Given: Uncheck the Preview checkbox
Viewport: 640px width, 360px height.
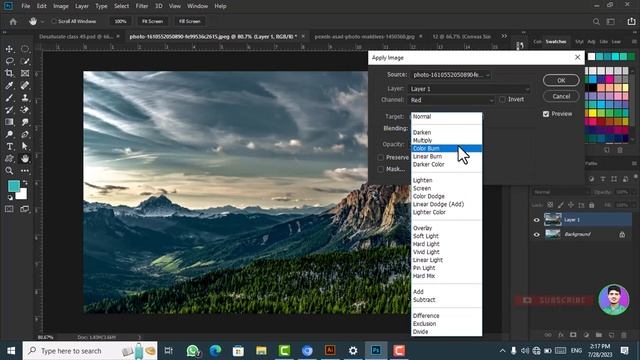Looking at the screenshot, I should (x=546, y=114).
